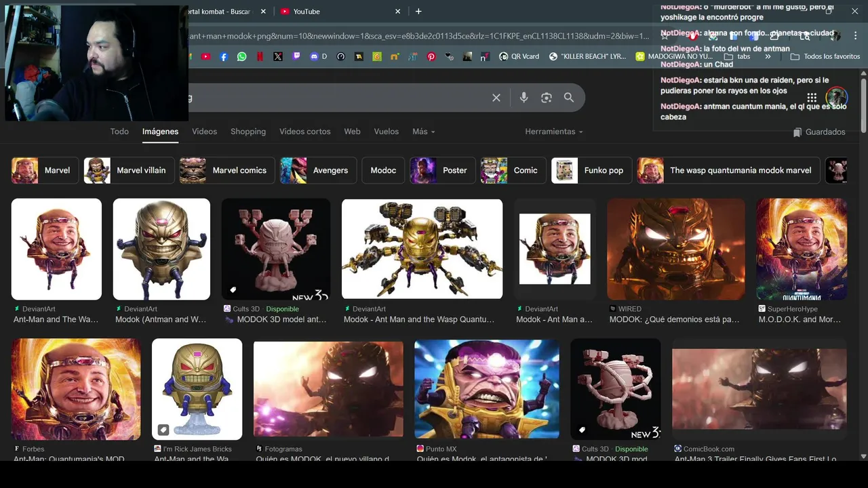This screenshot has width=868, height=488.
Task: Select the Imágenes tab
Action: pyautogui.click(x=160, y=131)
